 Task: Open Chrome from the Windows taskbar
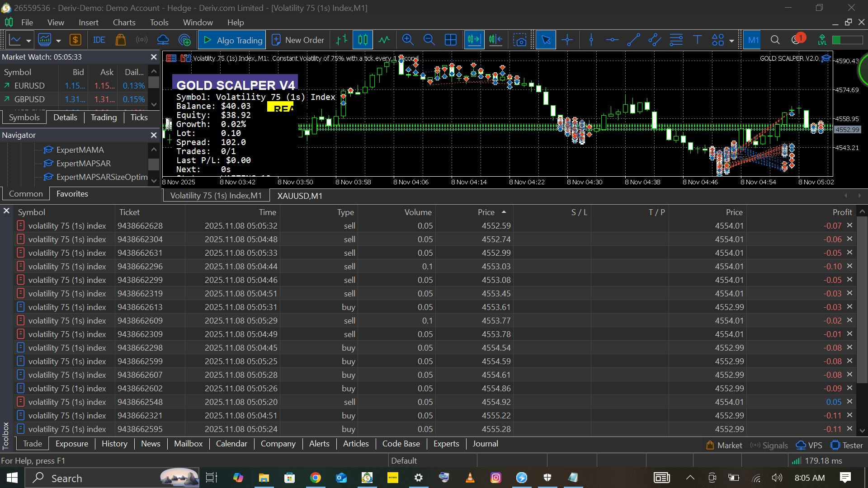pyautogui.click(x=316, y=478)
